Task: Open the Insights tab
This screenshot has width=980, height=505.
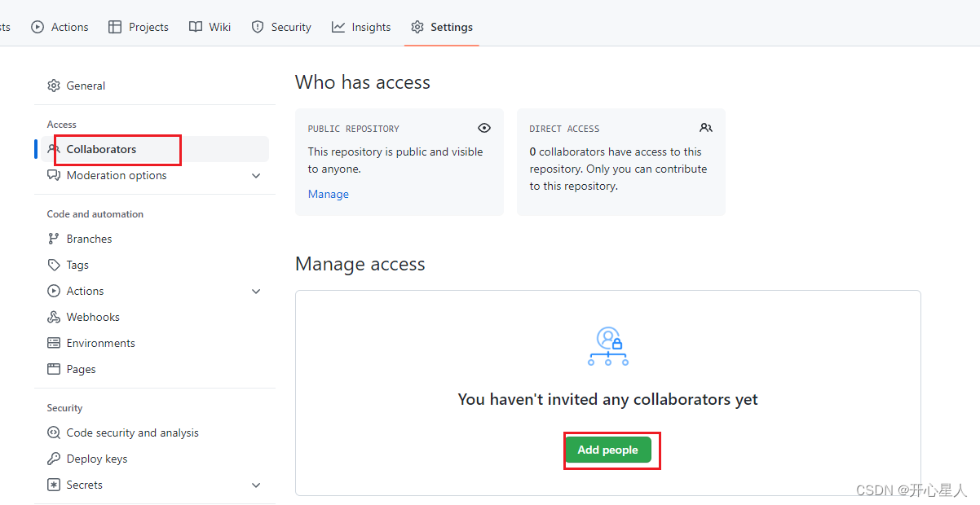Action: click(361, 27)
